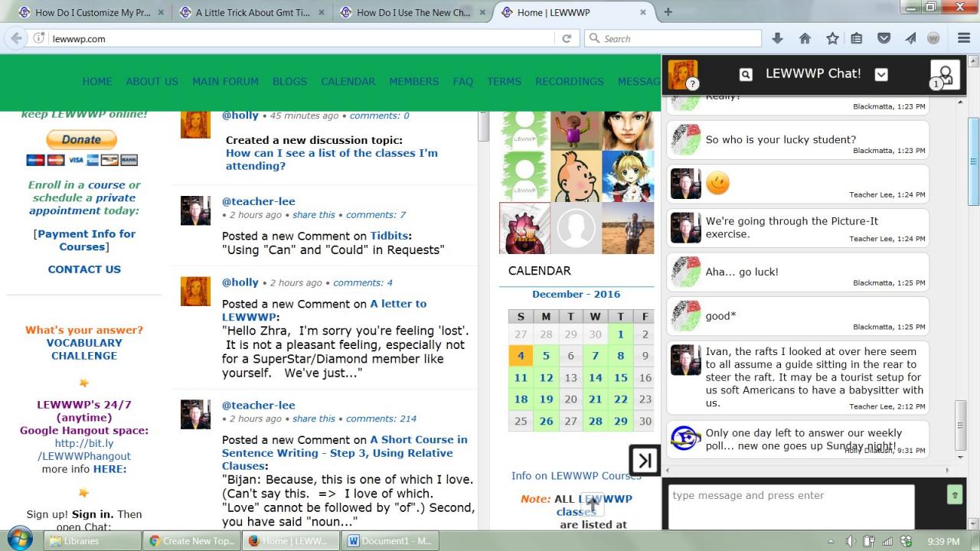This screenshot has width=980, height=551.
Task: Select December 15 on the calendar
Action: point(620,377)
